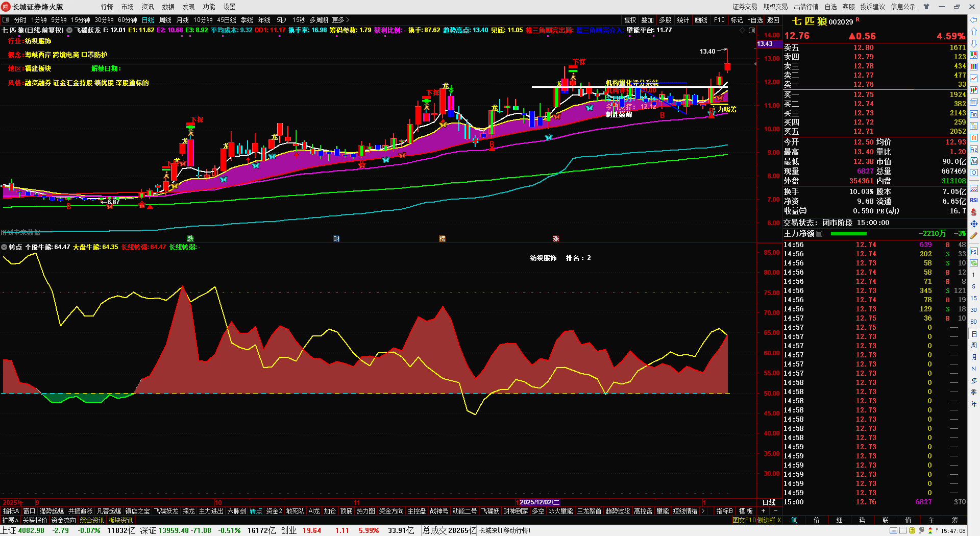
Task: Toggle 叠加 overlay option
Action: [648, 20]
